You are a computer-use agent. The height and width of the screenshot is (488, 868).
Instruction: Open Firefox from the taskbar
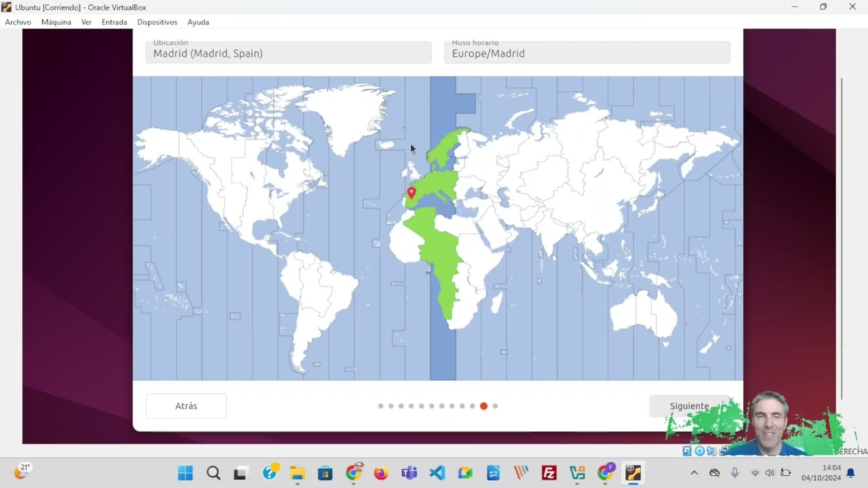point(381,473)
